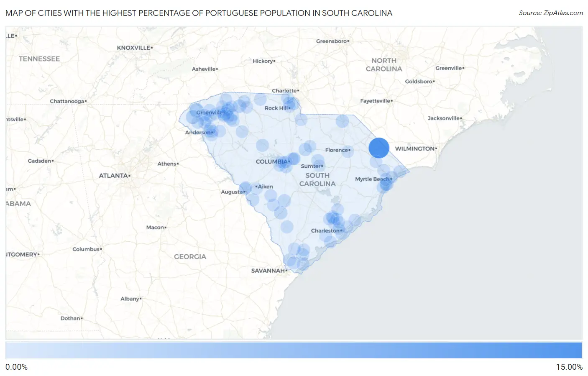Click the WILMINGTON city label
The height and width of the screenshot is (376, 588).
pos(416,148)
